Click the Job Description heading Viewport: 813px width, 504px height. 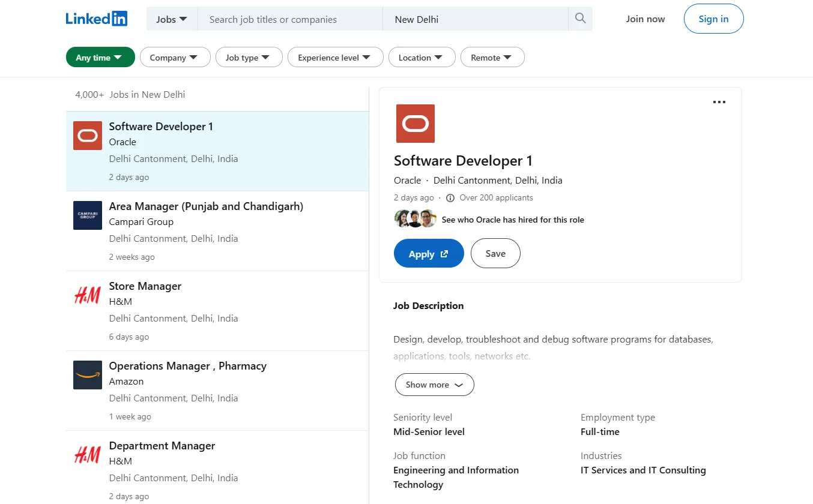pyautogui.click(x=428, y=305)
